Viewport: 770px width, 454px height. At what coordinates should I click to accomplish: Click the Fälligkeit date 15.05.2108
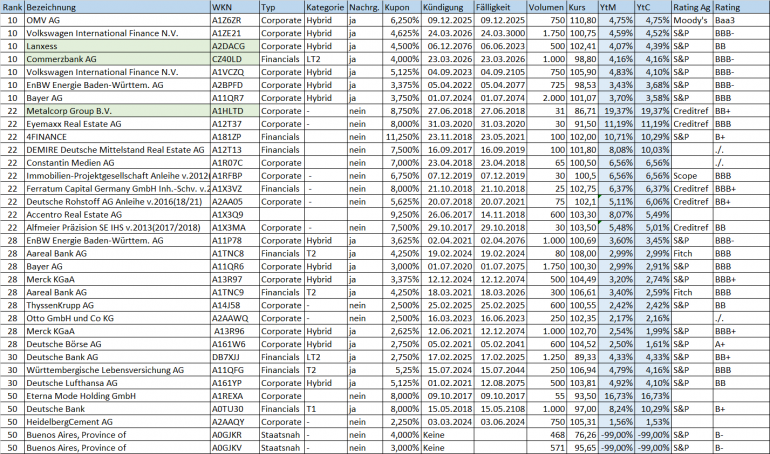pos(500,409)
